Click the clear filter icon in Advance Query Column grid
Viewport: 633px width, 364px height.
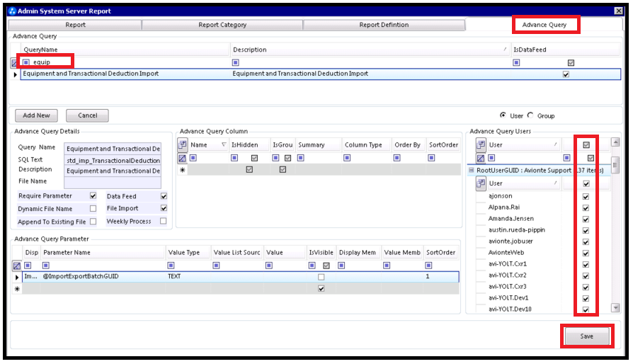coord(183,158)
